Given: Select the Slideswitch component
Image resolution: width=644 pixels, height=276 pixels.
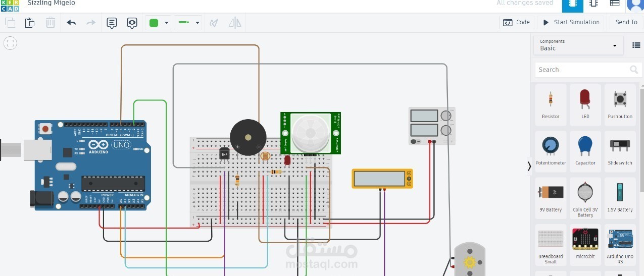Looking at the screenshot, I should click(x=620, y=151).
